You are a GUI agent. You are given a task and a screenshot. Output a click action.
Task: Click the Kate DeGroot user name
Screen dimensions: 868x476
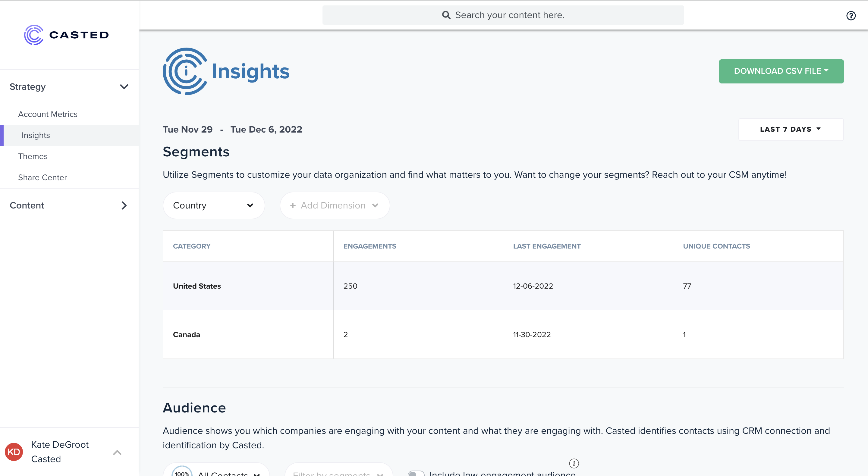(60, 445)
